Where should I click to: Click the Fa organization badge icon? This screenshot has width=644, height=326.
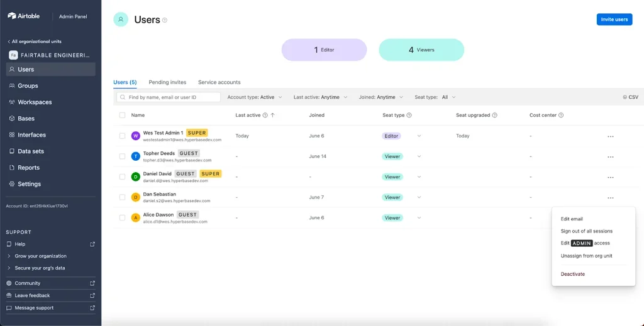tap(13, 55)
